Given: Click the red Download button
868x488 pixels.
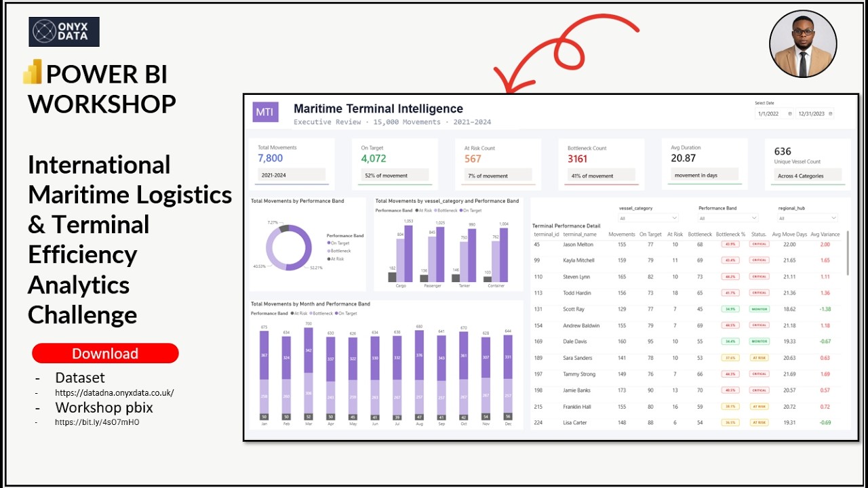Looking at the screenshot, I should 105,353.
